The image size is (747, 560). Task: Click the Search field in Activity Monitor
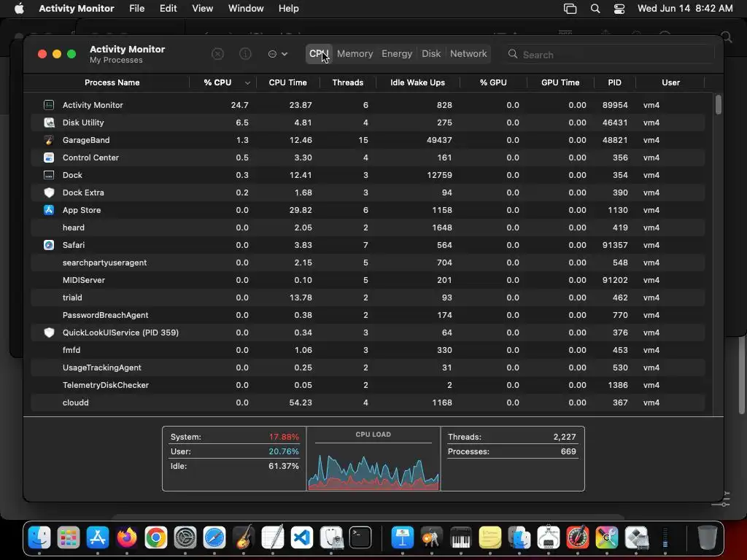tap(610, 54)
